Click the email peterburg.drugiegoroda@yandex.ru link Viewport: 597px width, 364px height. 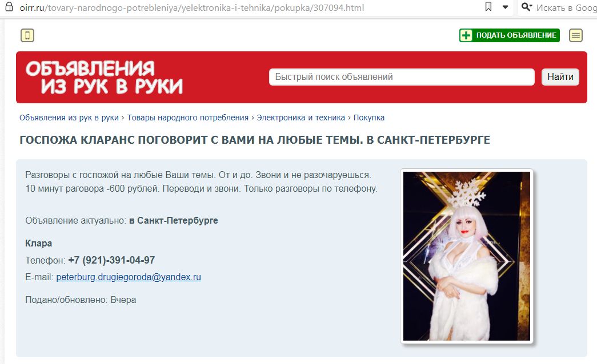click(129, 277)
